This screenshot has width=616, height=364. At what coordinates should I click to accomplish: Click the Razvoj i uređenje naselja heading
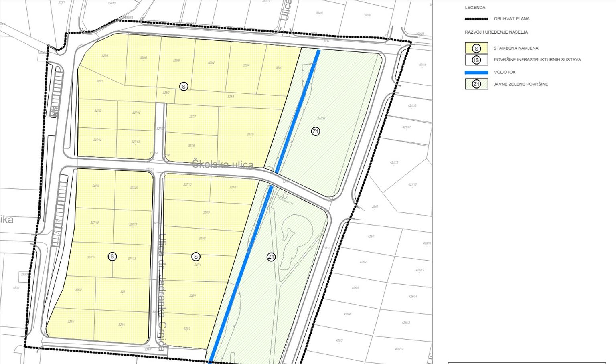(496, 32)
